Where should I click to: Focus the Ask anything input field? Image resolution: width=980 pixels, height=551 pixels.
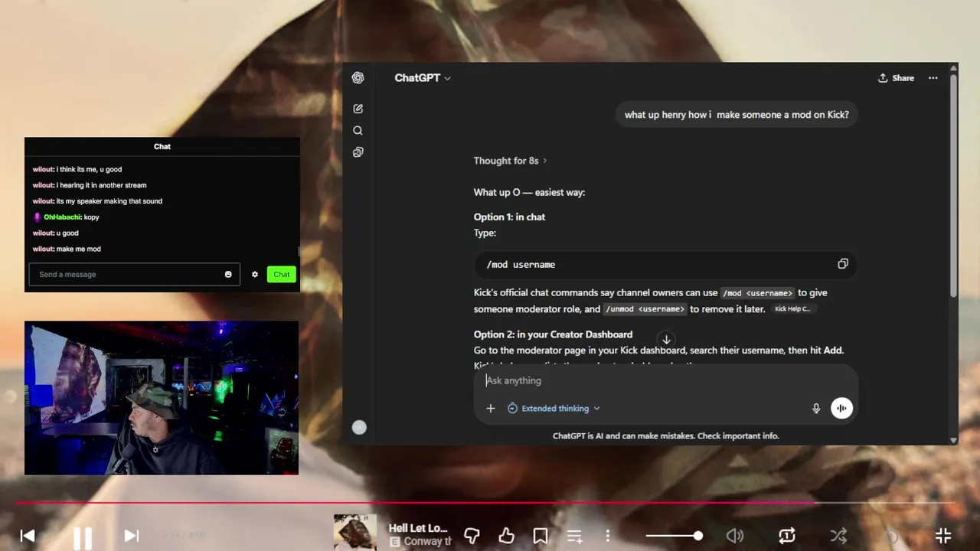(x=666, y=380)
